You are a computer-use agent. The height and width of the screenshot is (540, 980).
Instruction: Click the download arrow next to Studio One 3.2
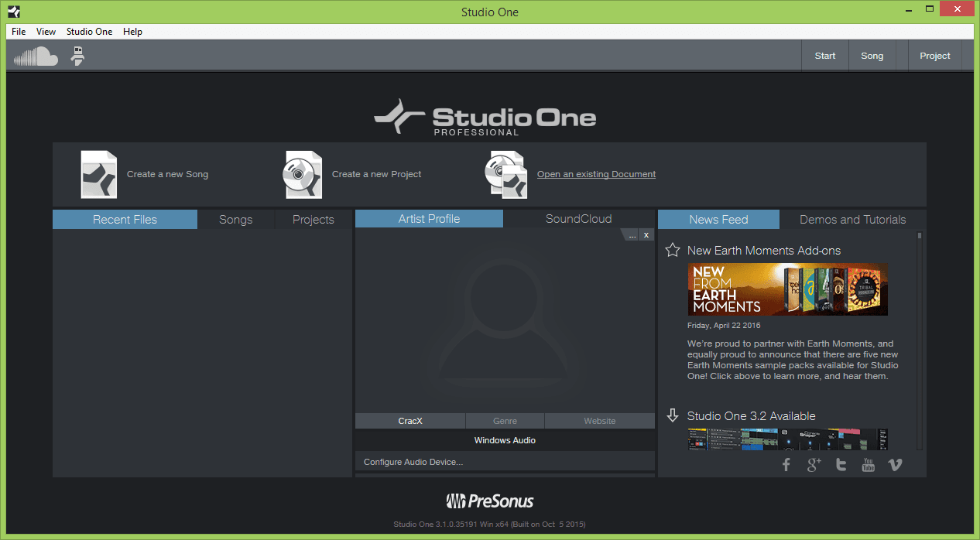tap(672, 415)
